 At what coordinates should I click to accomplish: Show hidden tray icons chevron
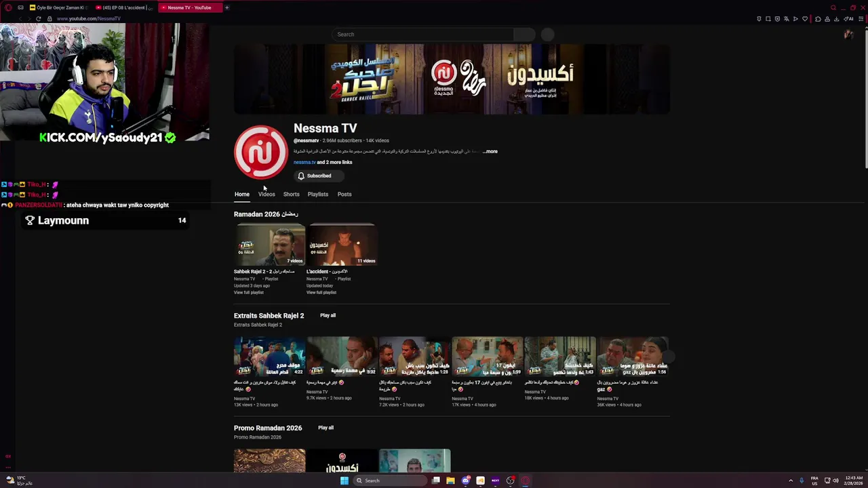(x=791, y=481)
